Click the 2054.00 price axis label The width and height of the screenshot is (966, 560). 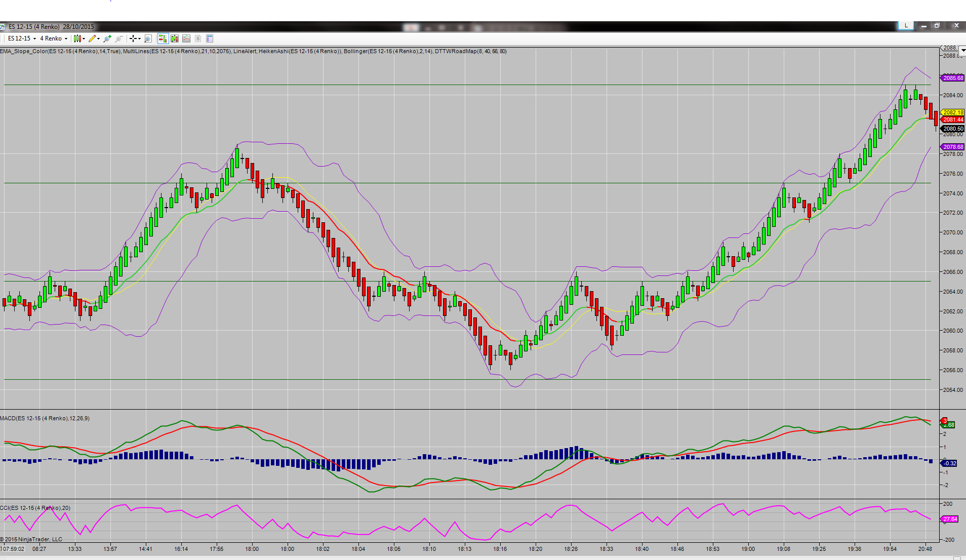953,390
